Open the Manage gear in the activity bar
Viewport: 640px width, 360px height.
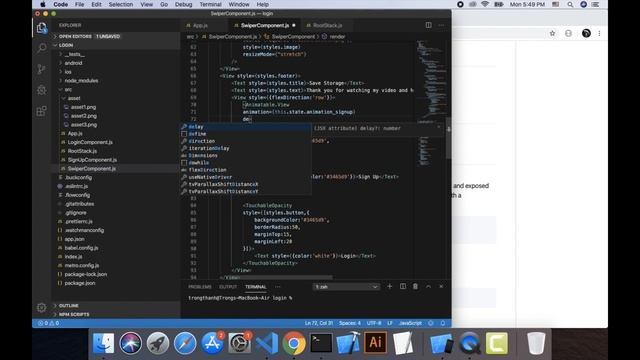click(x=42, y=307)
